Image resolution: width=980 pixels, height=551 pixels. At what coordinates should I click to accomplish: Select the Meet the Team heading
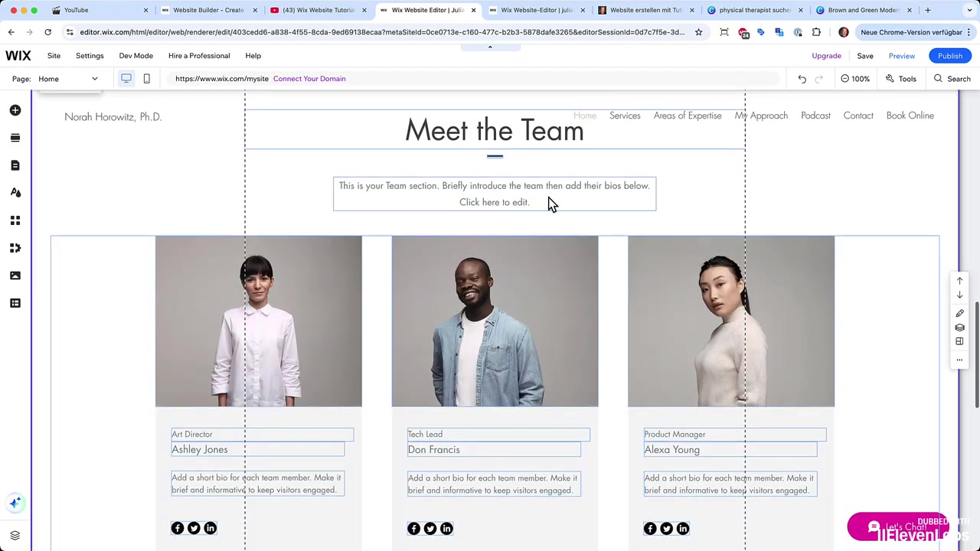click(x=495, y=131)
